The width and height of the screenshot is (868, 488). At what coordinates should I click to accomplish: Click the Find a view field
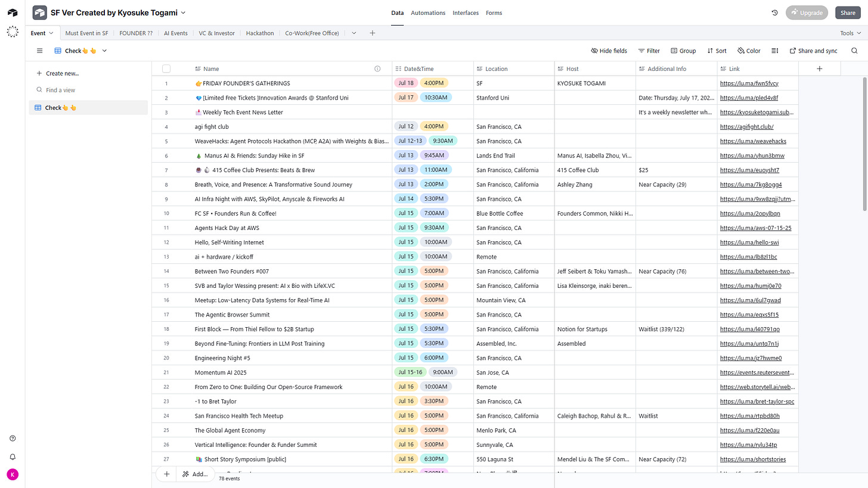(x=88, y=90)
